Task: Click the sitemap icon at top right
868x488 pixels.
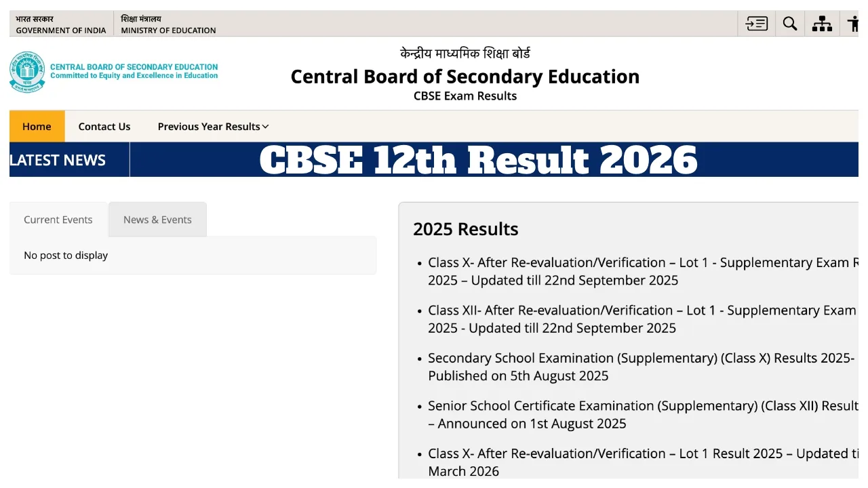Action: click(x=822, y=23)
